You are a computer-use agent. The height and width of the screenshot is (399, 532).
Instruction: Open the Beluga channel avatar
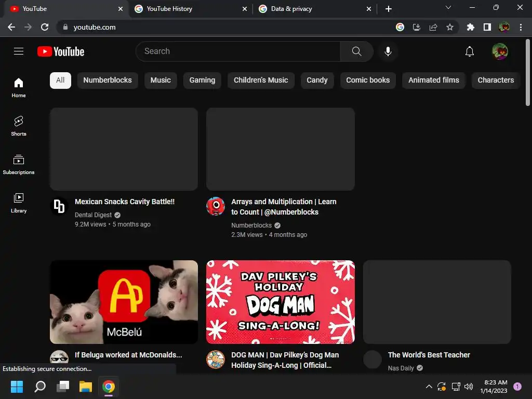59,357
